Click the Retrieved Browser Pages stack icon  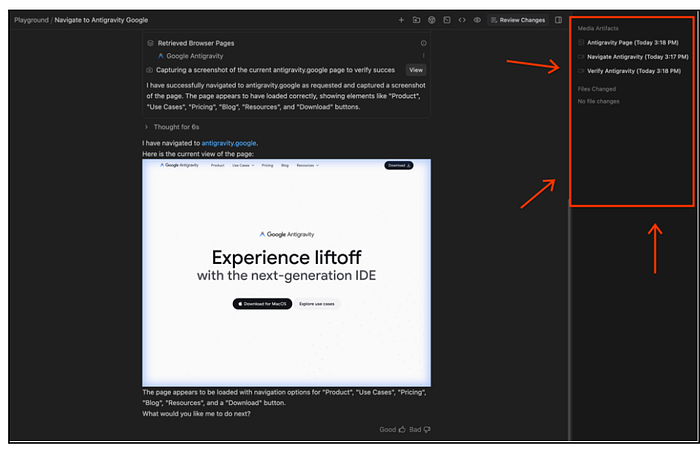tap(150, 43)
